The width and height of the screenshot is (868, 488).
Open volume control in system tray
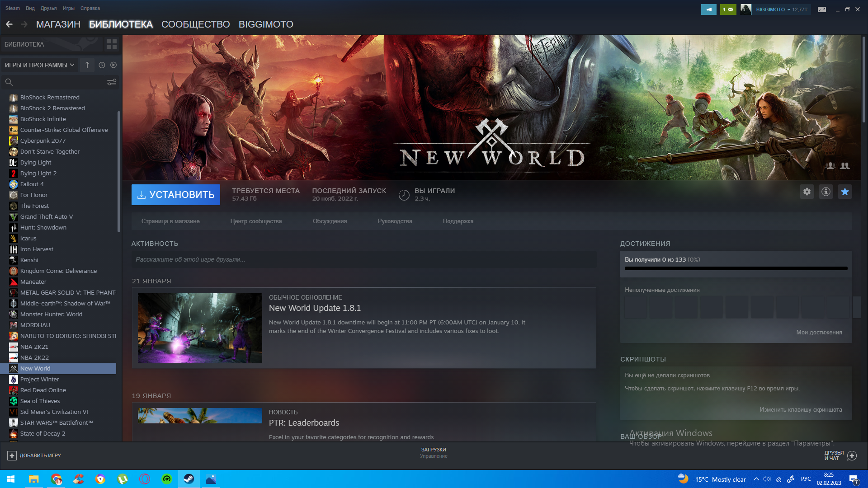(767, 479)
